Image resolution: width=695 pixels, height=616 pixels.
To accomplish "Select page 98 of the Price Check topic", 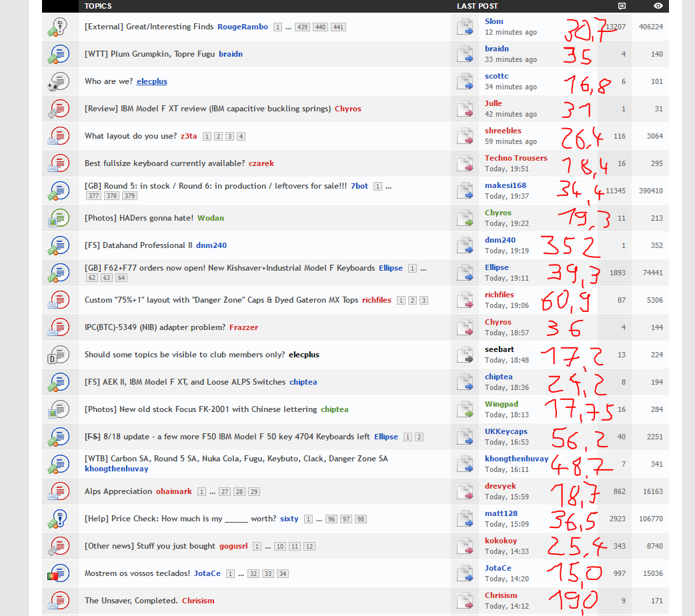I will pos(361,519).
